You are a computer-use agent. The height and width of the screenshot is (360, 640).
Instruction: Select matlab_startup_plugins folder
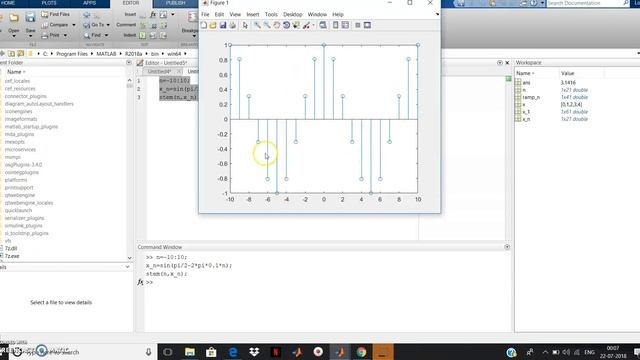point(31,127)
